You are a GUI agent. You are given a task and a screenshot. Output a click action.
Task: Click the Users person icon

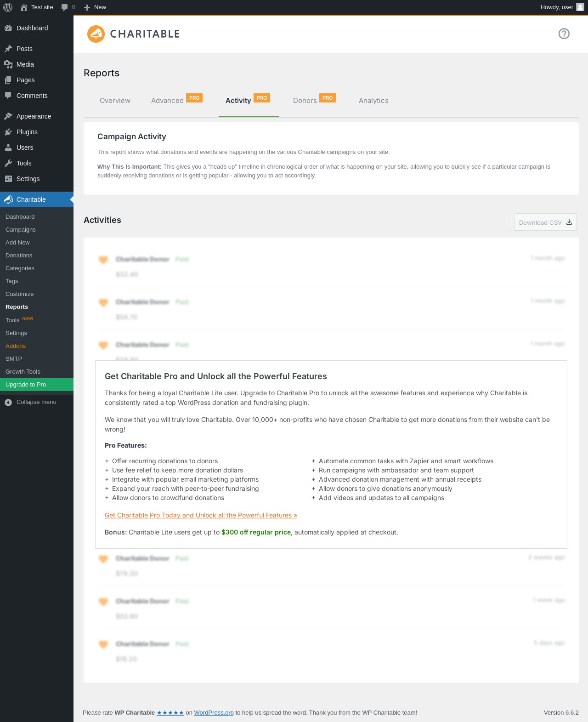pyautogui.click(x=8, y=148)
